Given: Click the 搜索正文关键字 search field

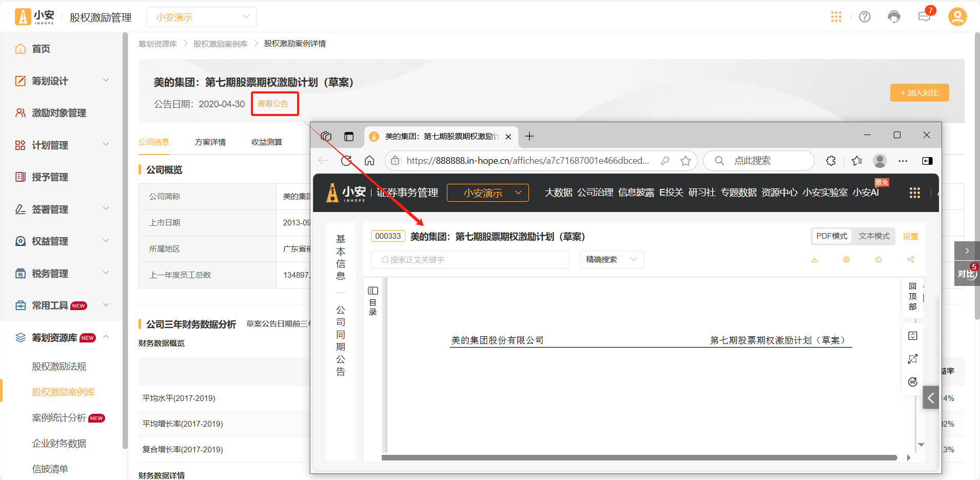Looking at the screenshot, I should click(x=471, y=260).
